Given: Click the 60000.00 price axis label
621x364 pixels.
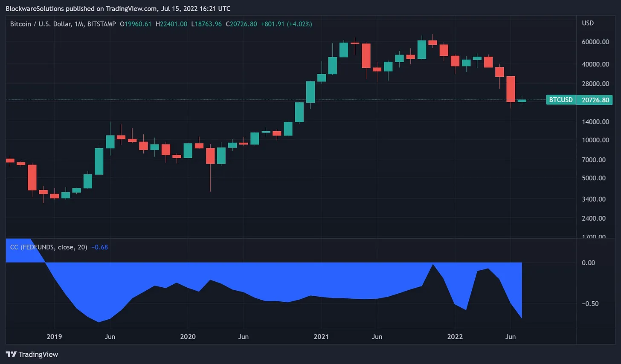Looking at the screenshot, I should pos(595,42).
